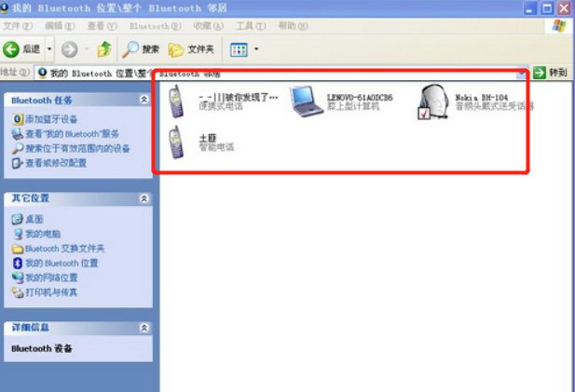Click My Bluetooth Places Bluetooth icon
Viewport: 575px width, 392px height.
(x=17, y=264)
